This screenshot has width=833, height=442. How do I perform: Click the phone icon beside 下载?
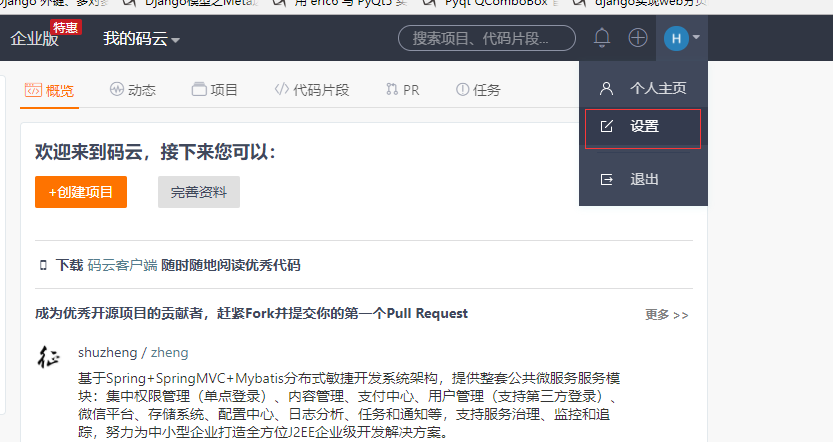pyautogui.click(x=43, y=265)
